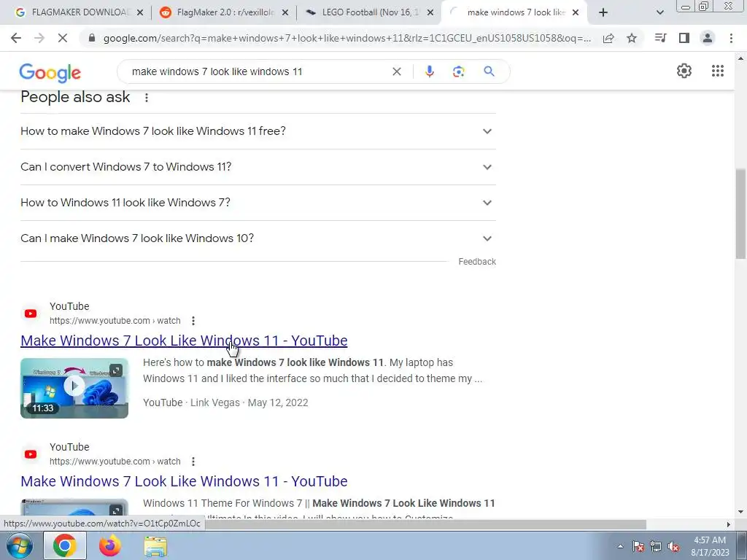
Task: Go to Google home via logo
Action: point(50,73)
